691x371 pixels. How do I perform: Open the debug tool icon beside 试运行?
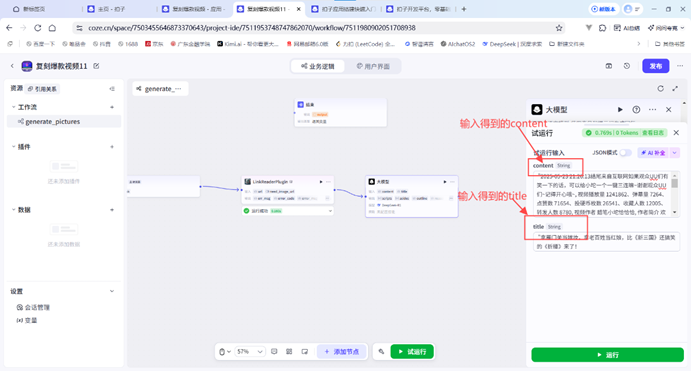(381, 352)
